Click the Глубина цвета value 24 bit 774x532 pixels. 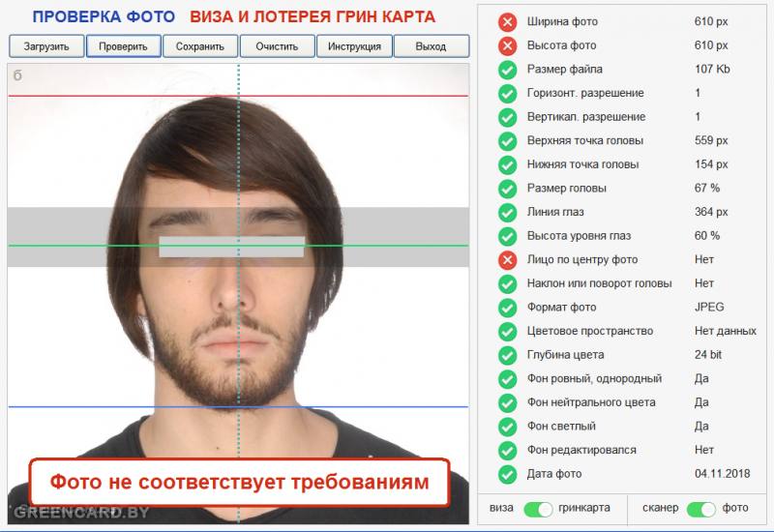708,355
